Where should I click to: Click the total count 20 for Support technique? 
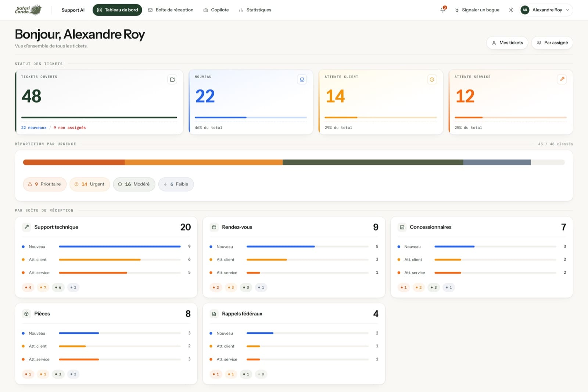(186, 227)
